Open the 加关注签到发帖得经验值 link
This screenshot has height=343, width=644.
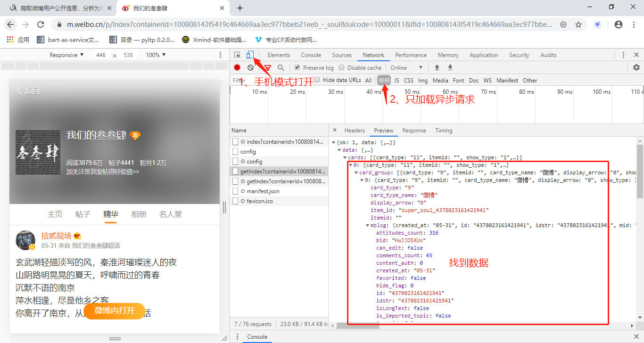(103, 171)
